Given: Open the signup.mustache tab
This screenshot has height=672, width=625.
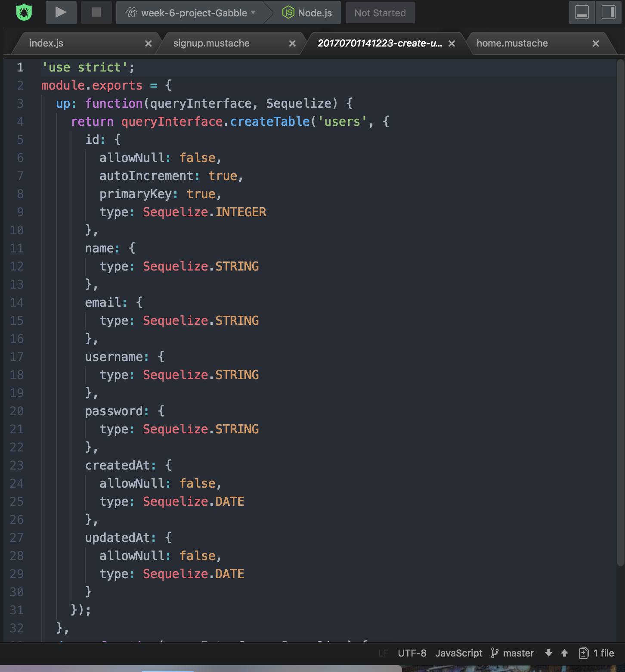Looking at the screenshot, I should click(x=210, y=43).
